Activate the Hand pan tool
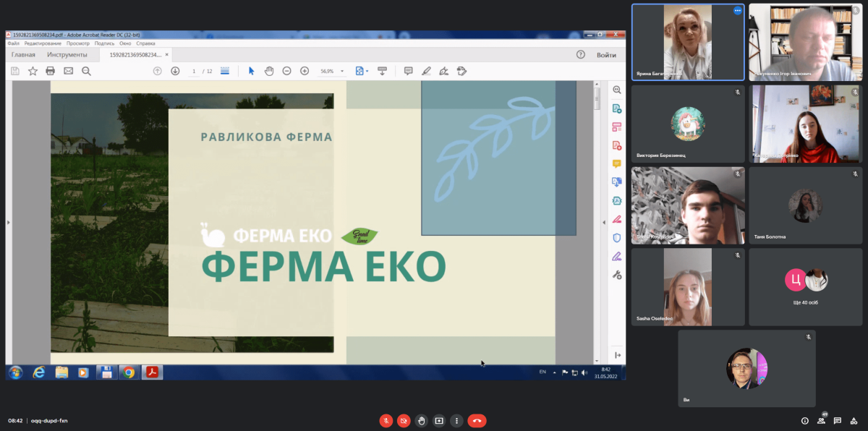868x431 pixels. (269, 71)
